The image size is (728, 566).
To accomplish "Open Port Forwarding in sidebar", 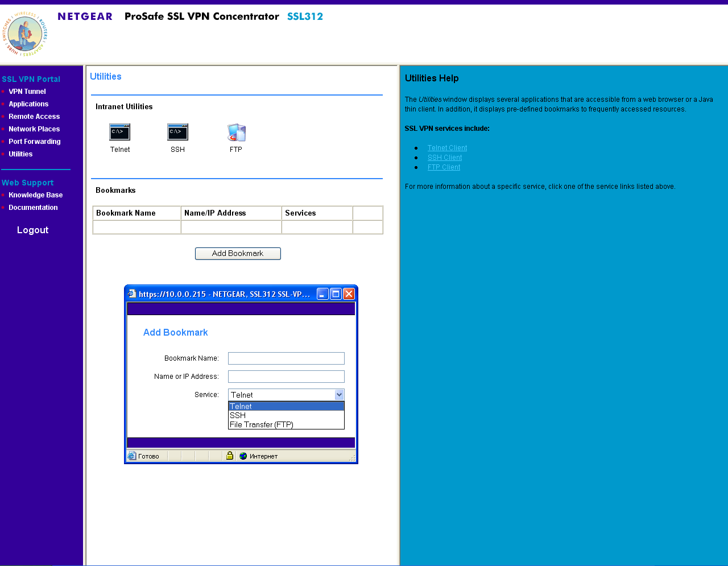I will tap(35, 142).
